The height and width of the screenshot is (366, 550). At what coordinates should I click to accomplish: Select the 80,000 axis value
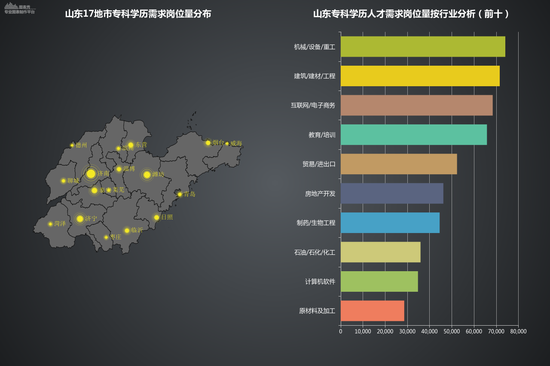(x=518, y=331)
